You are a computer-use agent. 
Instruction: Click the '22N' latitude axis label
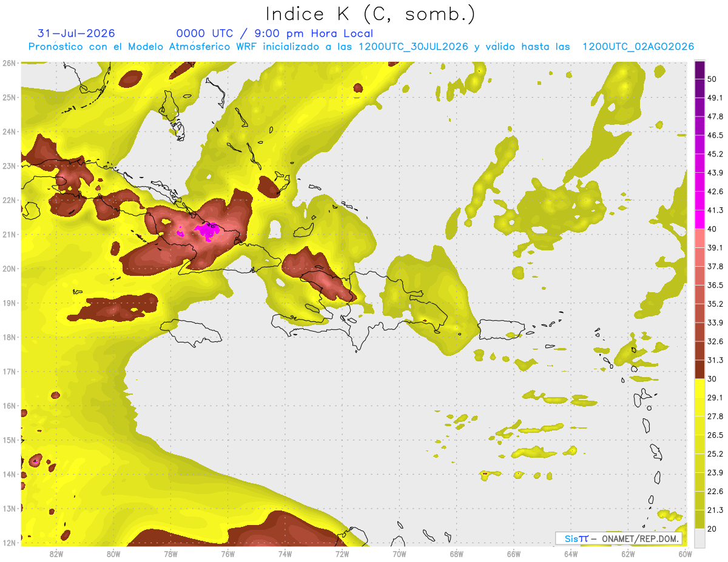click(9, 200)
